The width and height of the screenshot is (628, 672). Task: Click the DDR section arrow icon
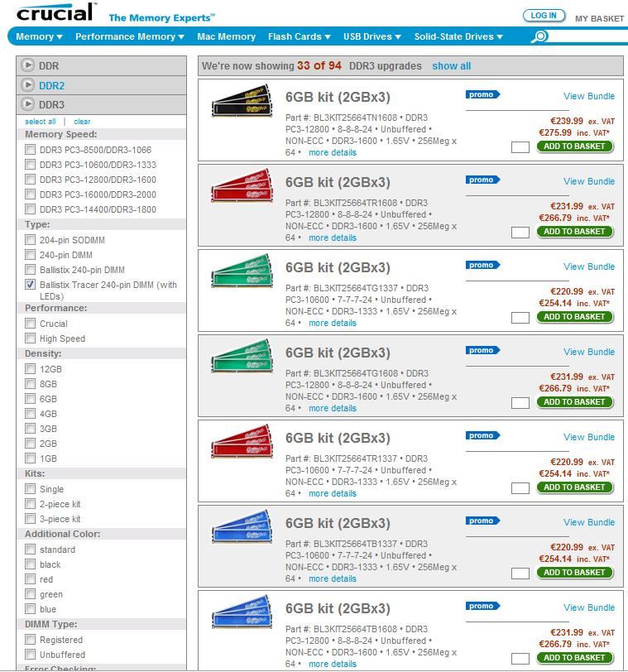tap(28, 65)
